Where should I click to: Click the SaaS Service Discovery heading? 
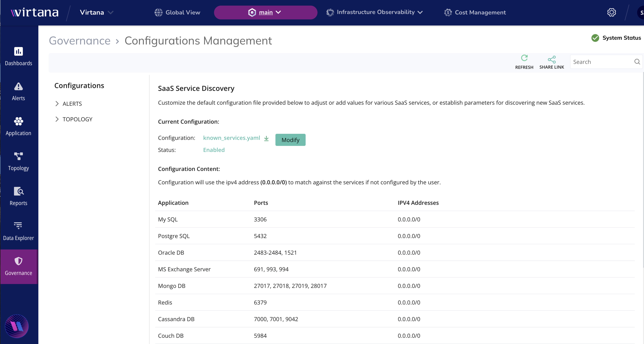196,88
